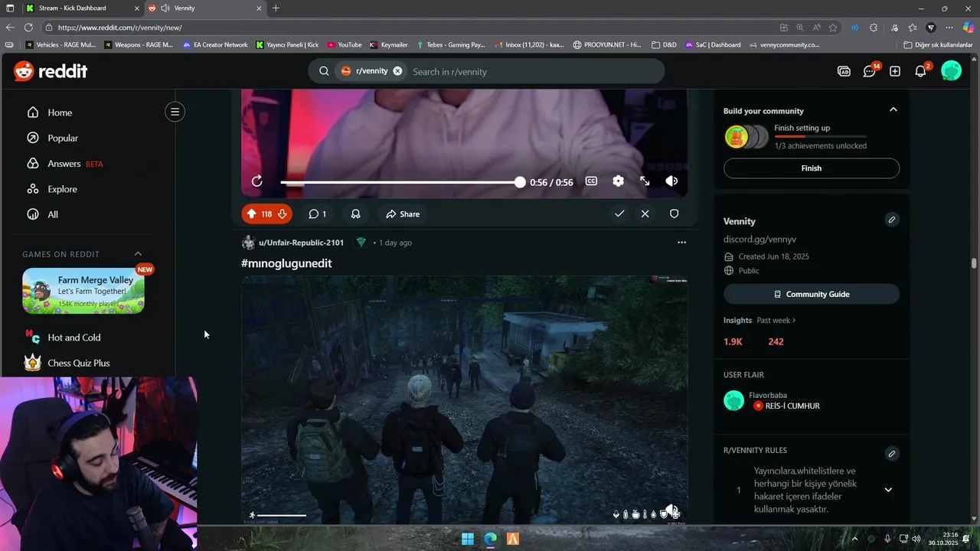980x551 pixels.
Task: Open notifications bell with 2 alerts
Action: pyautogui.click(x=920, y=71)
